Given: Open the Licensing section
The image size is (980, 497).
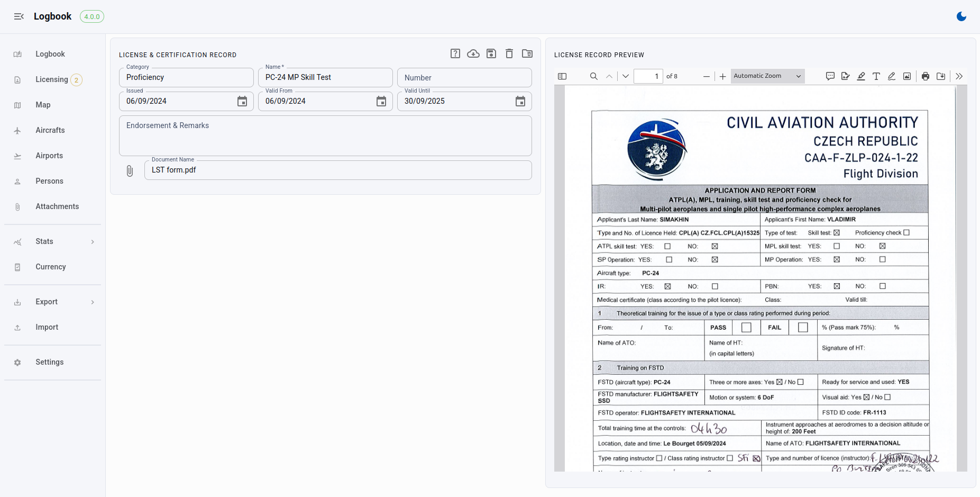Looking at the screenshot, I should pos(53,79).
